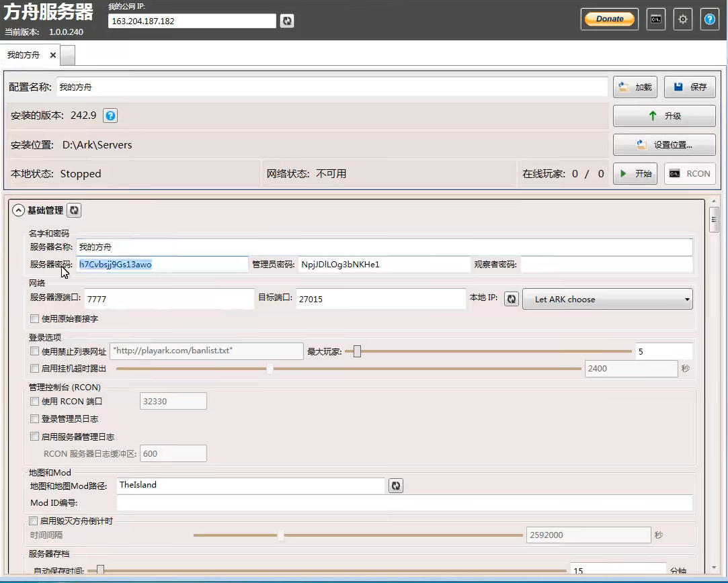Open the RCON console button

[x=690, y=173]
